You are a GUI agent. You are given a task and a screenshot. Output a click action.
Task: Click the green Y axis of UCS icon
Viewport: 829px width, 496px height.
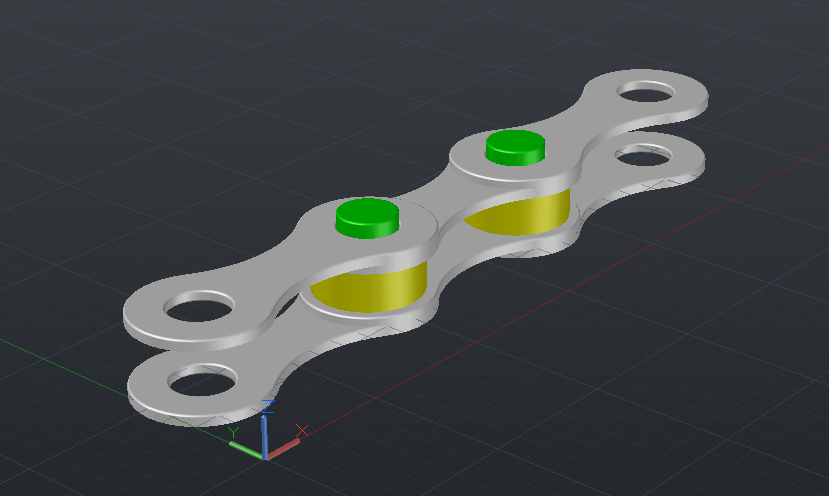pos(246,450)
